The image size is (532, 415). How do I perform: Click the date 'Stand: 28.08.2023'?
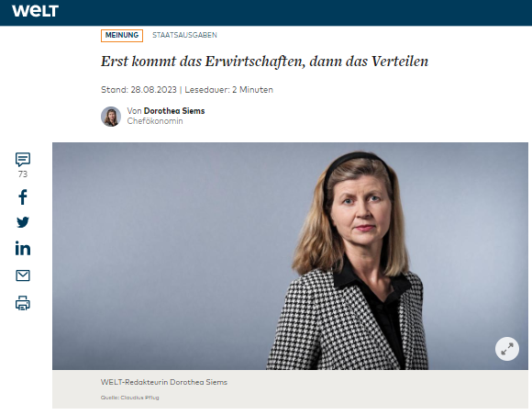(x=139, y=90)
